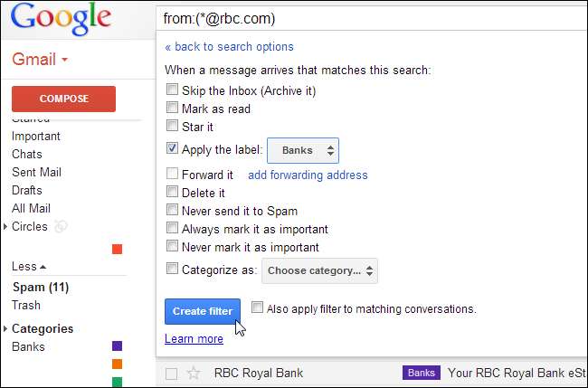
Task: Go back to search options
Action: (x=229, y=47)
